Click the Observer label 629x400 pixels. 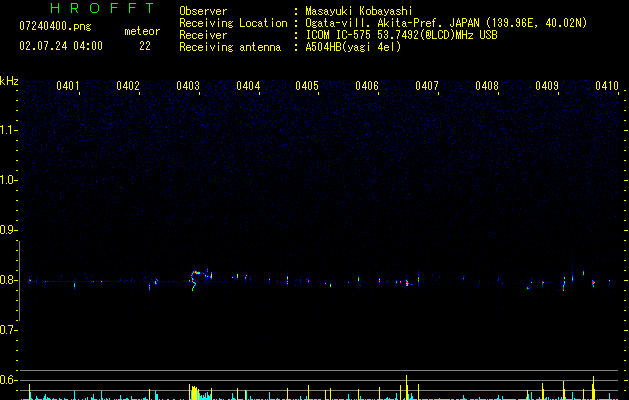[x=203, y=11]
